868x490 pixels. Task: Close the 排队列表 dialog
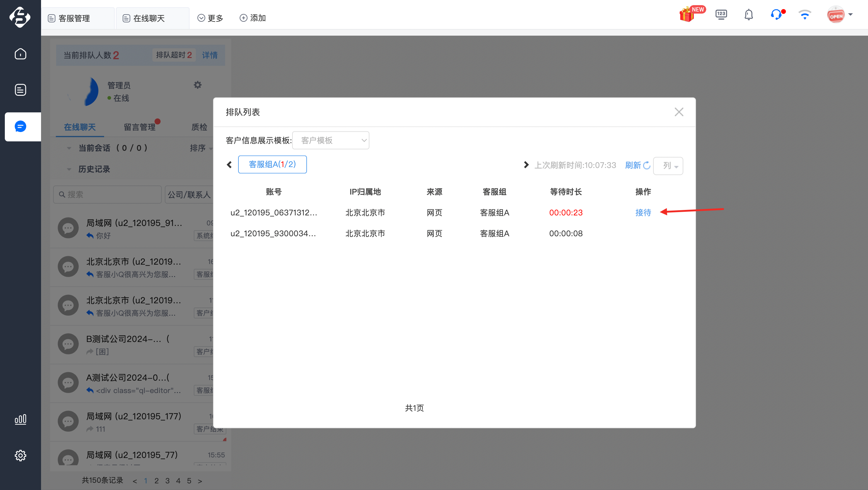tap(679, 112)
